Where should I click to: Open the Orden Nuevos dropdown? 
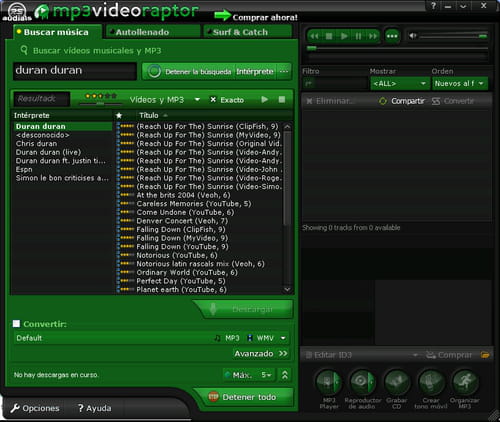(x=460, y=83)
